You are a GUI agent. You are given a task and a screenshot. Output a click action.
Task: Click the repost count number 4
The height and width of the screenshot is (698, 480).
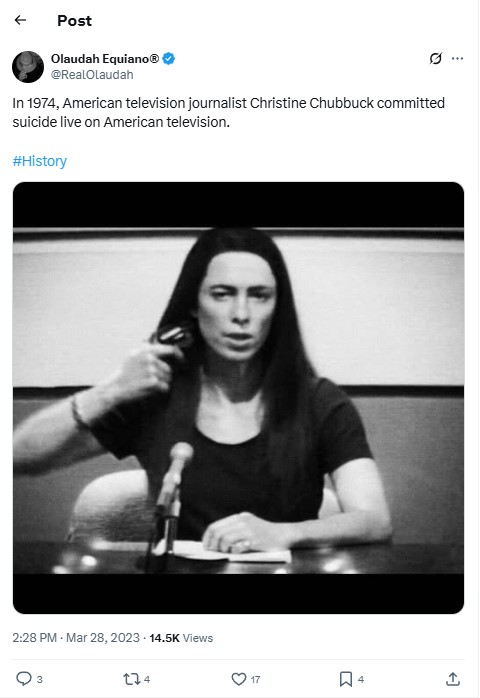[x=147, y=679]
